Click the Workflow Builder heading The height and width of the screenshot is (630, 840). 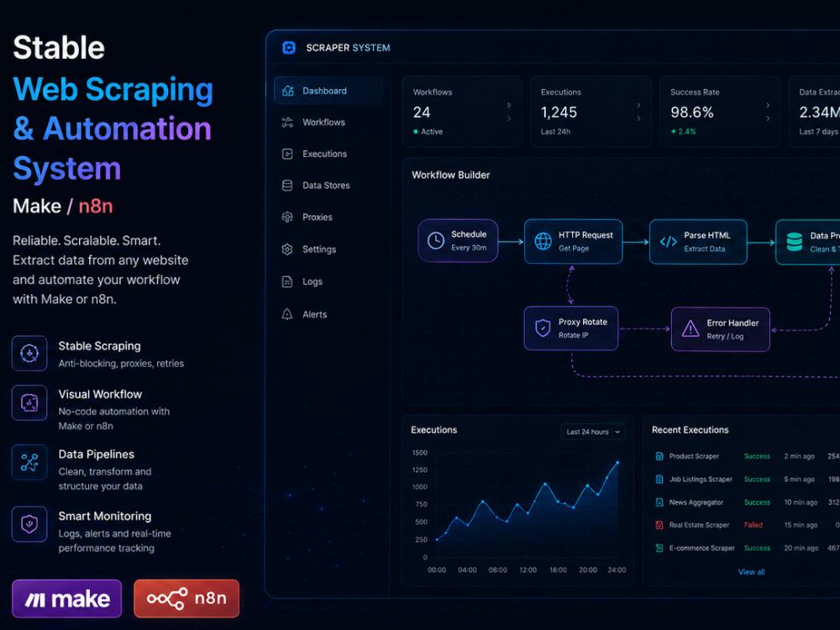tap(450, 175)
